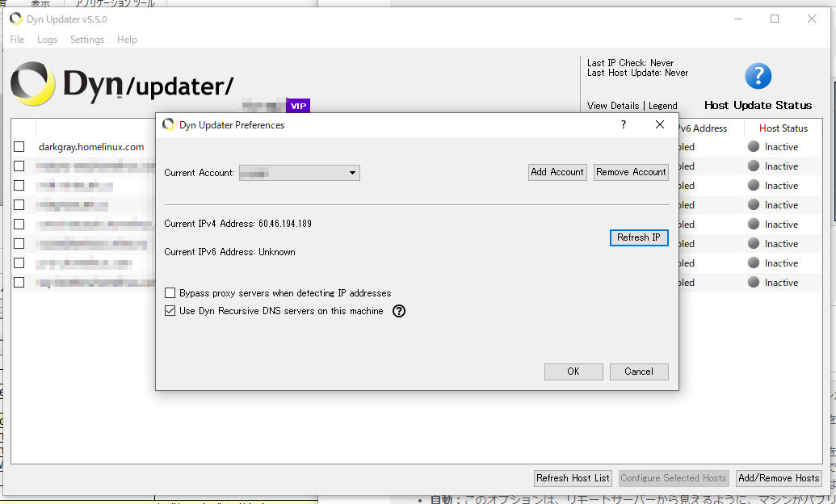Screen dimensions: 836x504
Task: Click the Last Host Update: Never text
Action: click(637, 73)
